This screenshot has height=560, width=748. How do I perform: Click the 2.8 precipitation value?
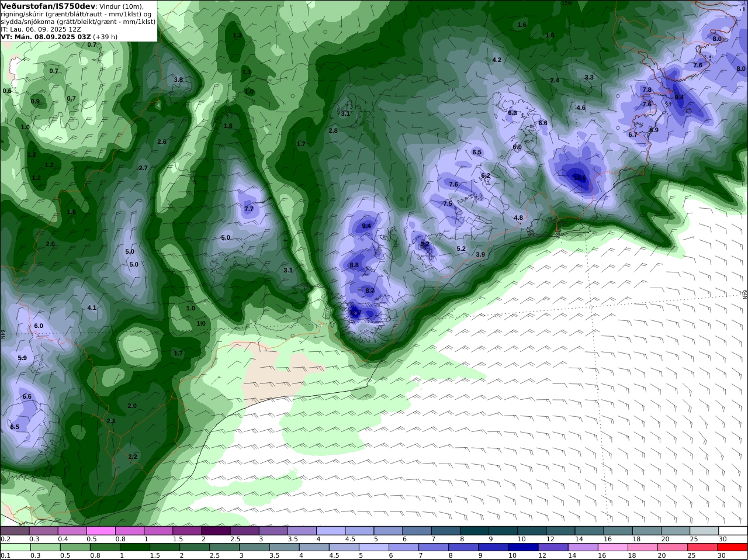tap(333, 131)
